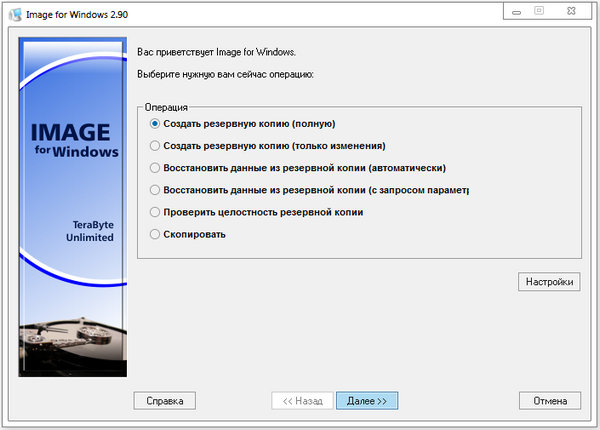Click the Image for Windows title bar icon
Screen dimensions: 600x430
point(13,12)
